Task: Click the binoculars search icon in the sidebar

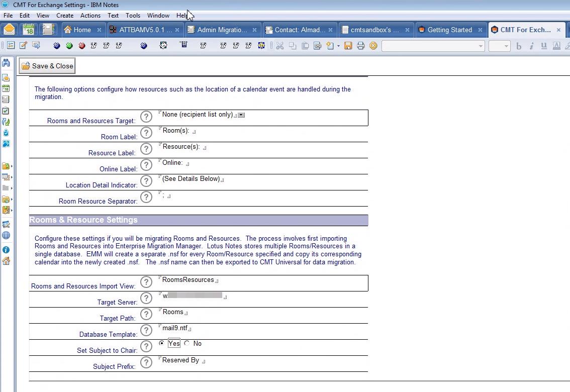Action: (x=6, y=63)
